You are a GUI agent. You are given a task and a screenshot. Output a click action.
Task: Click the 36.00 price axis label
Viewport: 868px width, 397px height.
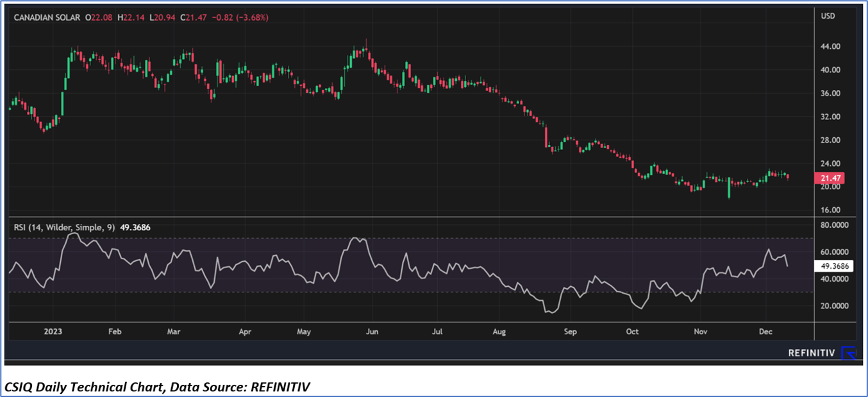[831, 94]
